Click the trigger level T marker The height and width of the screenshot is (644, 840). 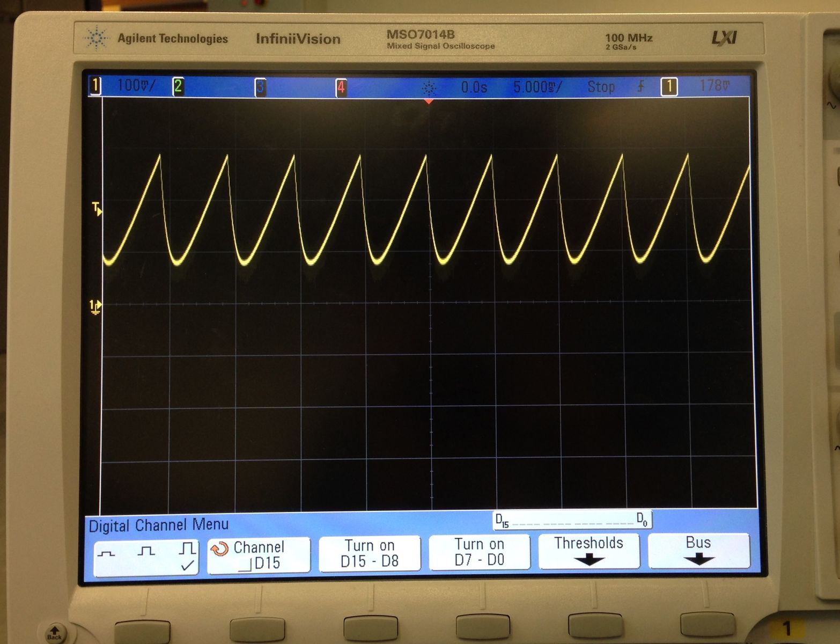point(97,208)
